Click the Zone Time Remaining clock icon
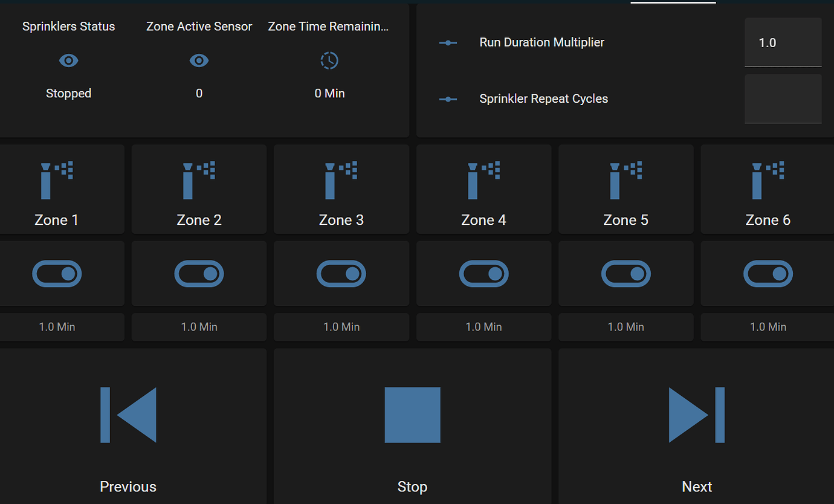The image size is (834, 504). [x=329, y=60]
